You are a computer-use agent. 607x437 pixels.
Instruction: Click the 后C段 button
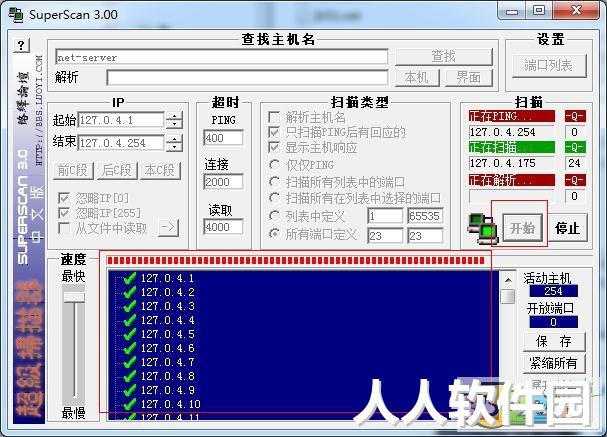click(x=117, y=170)
